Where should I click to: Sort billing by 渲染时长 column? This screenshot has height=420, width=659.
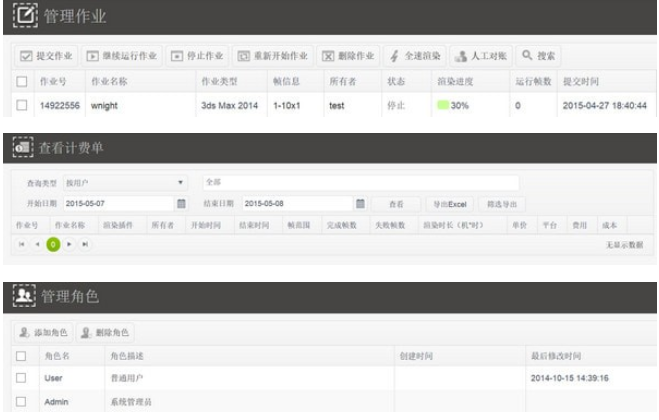tap(453, 225)
